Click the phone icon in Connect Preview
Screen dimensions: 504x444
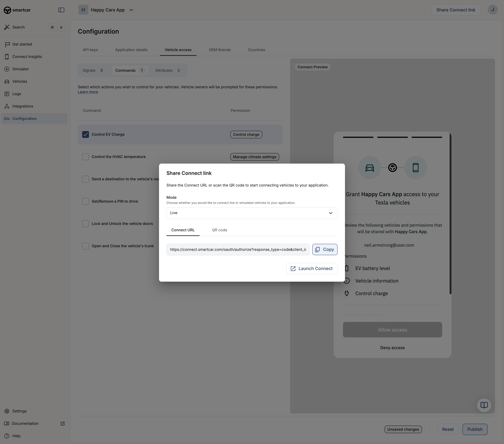(416, 168)
